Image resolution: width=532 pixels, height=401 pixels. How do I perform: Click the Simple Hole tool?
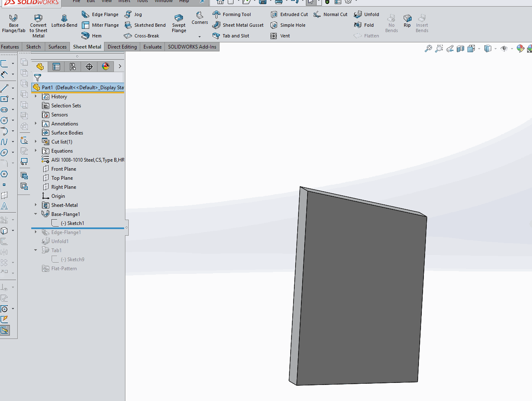pos(288,25)
